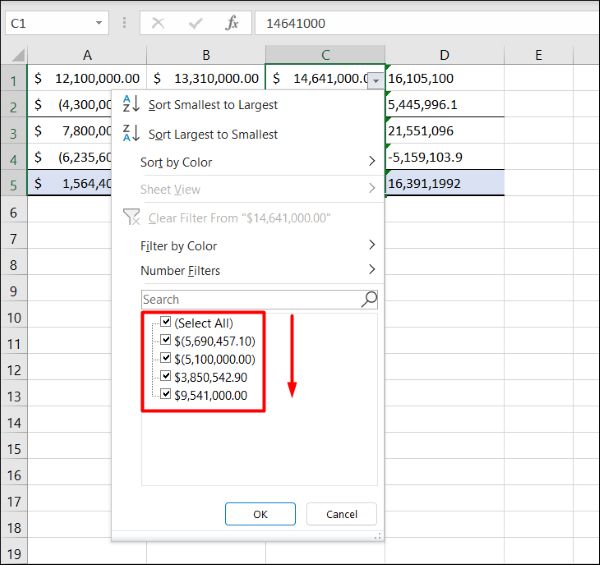Uncheck the $(5,690,457.10) checkbox
Image resolution: width=600 pixels, height=565 pixels.
165,340
